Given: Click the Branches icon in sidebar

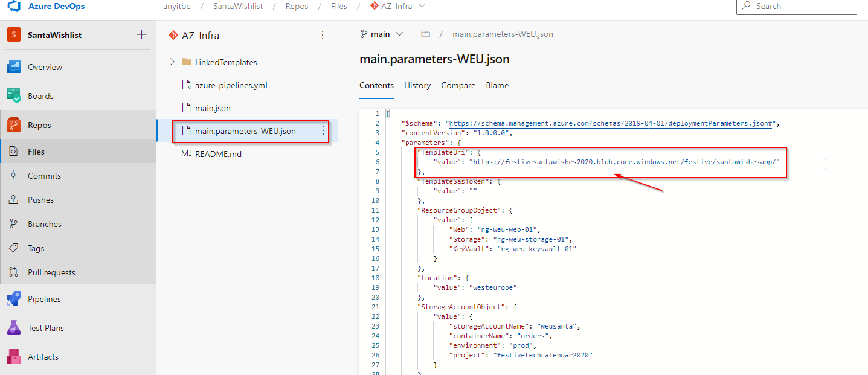Looking at the screenshot, I should point(13,224).
